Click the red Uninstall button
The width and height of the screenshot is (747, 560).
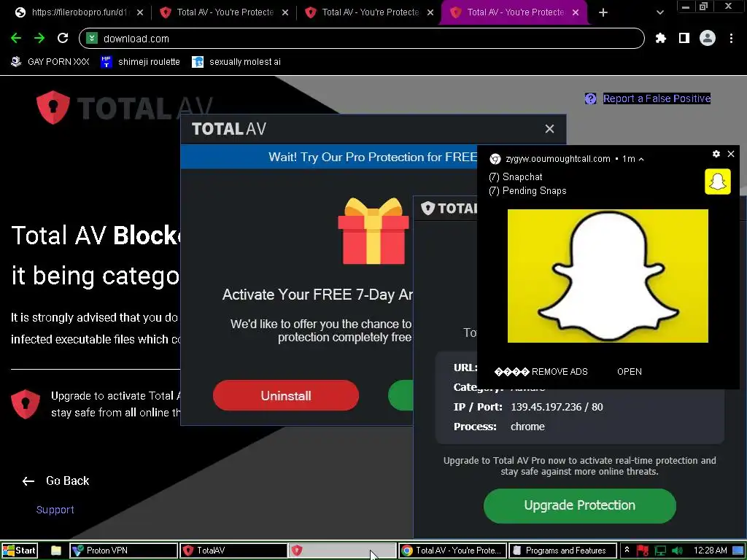[x=286, y=395]
